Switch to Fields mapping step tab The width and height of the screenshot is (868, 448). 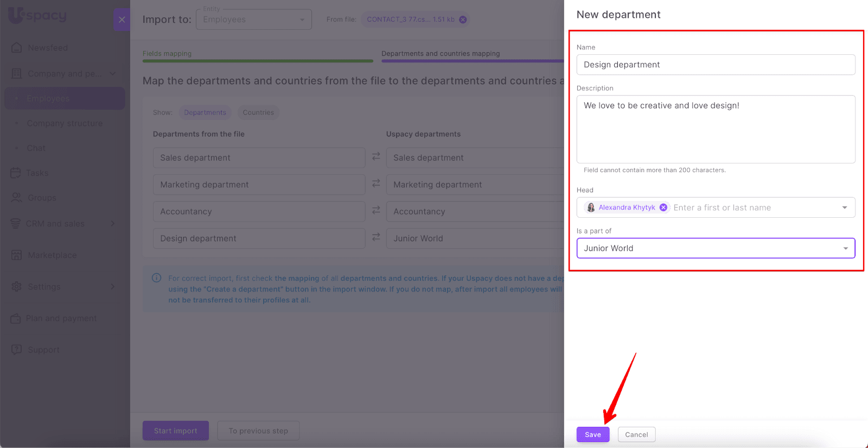point(167,54)
